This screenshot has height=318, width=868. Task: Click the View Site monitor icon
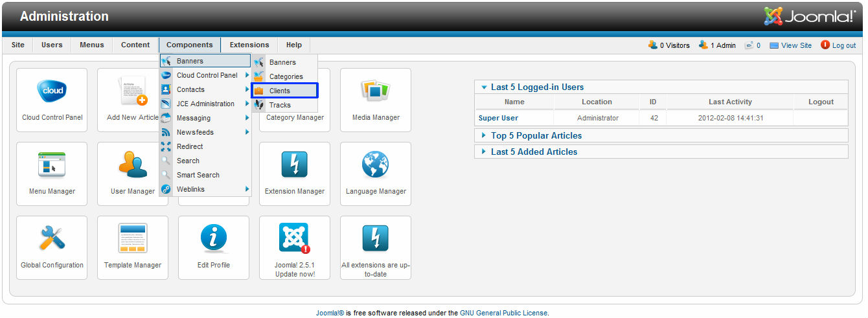(774, 45)
